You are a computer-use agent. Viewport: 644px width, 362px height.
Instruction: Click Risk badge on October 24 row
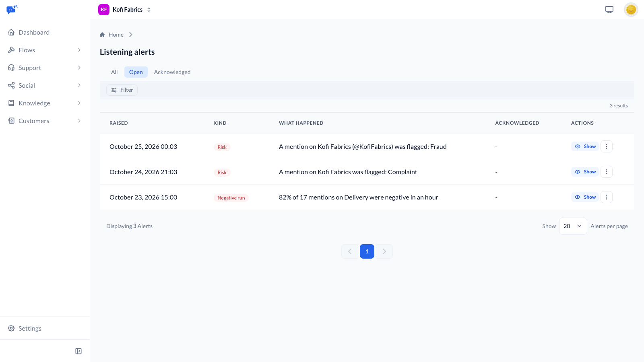[222, 173]
